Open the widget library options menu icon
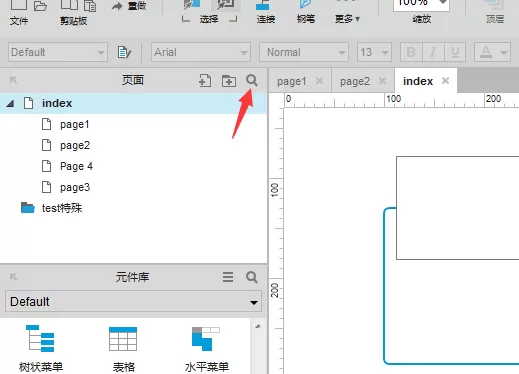The image size is (519, 374). pos(228,277)
